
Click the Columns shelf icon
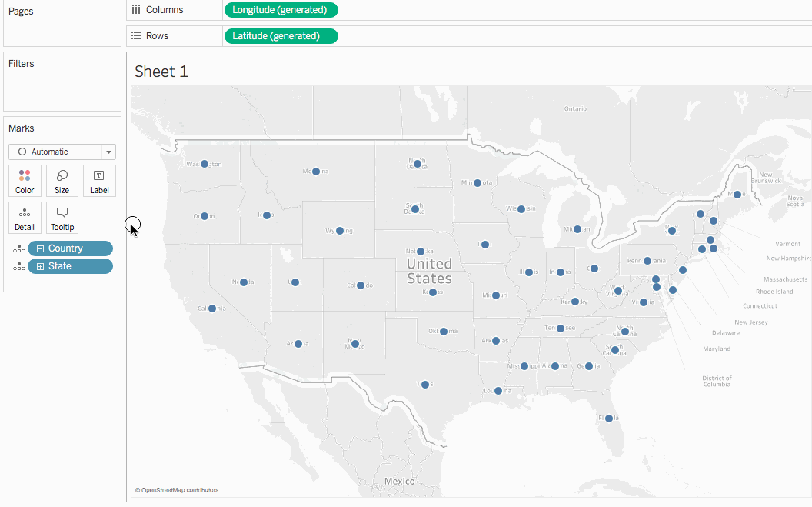(x=137, y=9)
